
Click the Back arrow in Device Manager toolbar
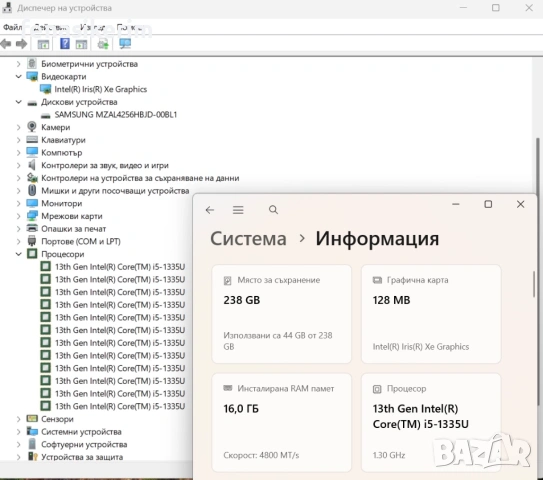coord(6,44)
